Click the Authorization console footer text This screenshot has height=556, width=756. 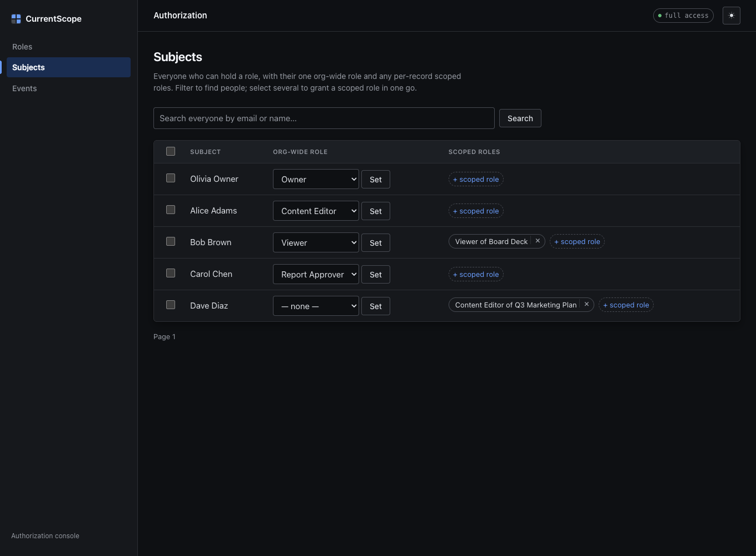(45, 536)
